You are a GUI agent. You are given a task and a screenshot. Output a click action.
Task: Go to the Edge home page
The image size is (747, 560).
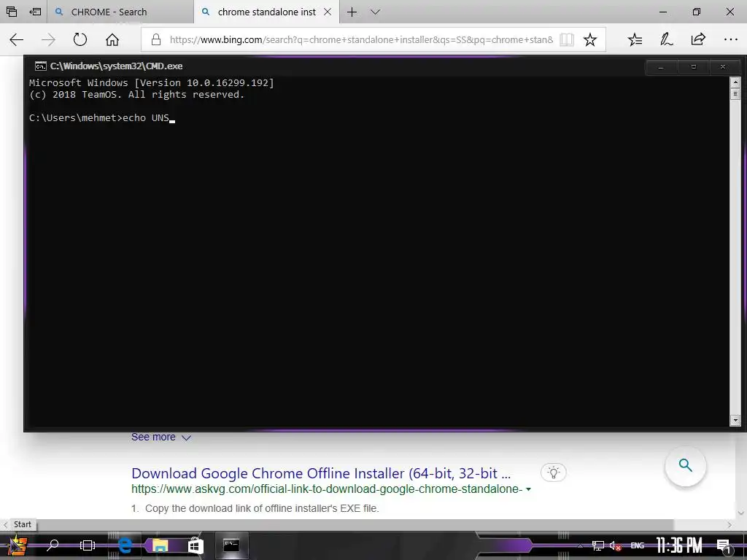point(112,39)
